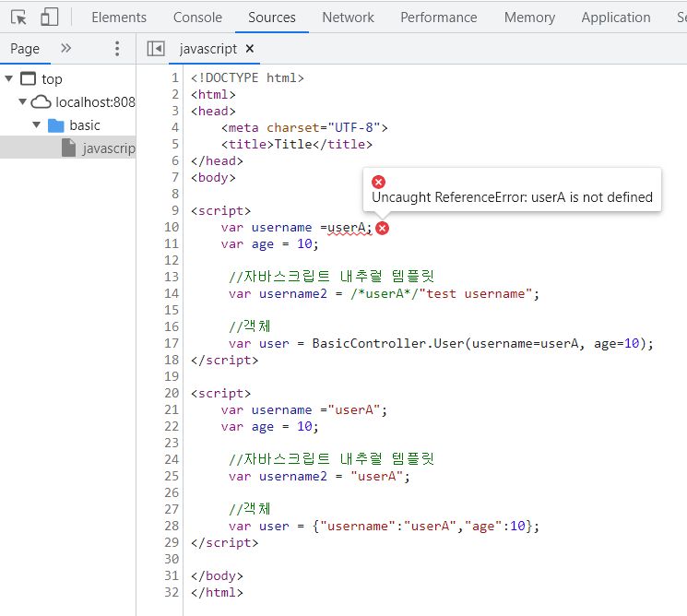Click line number 28 in the gutter

[x=172, y=527]
